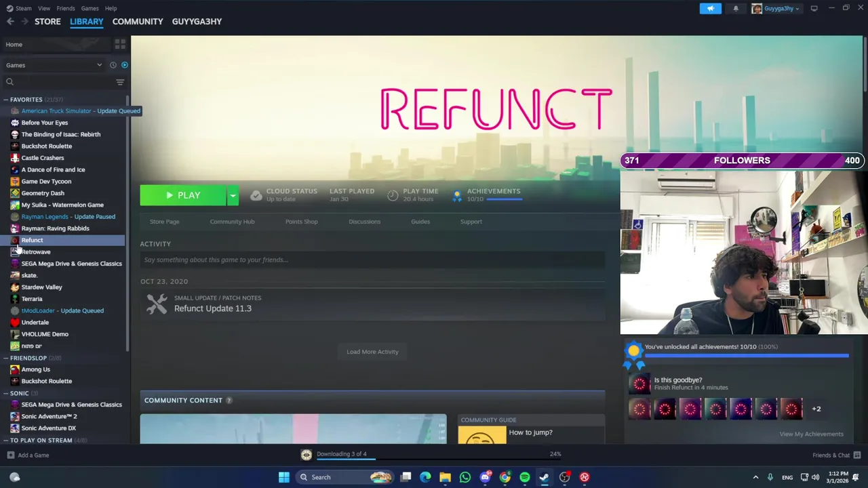Switch library to grid collections view icon
The image size is (868, 488).
pyautogui.click(x=120, y=44)
